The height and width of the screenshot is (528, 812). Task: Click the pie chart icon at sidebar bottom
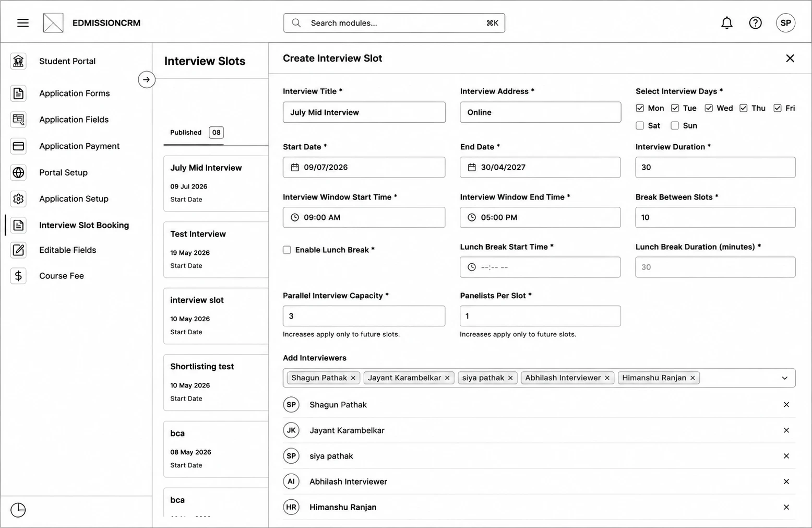[x=18, y=510]
